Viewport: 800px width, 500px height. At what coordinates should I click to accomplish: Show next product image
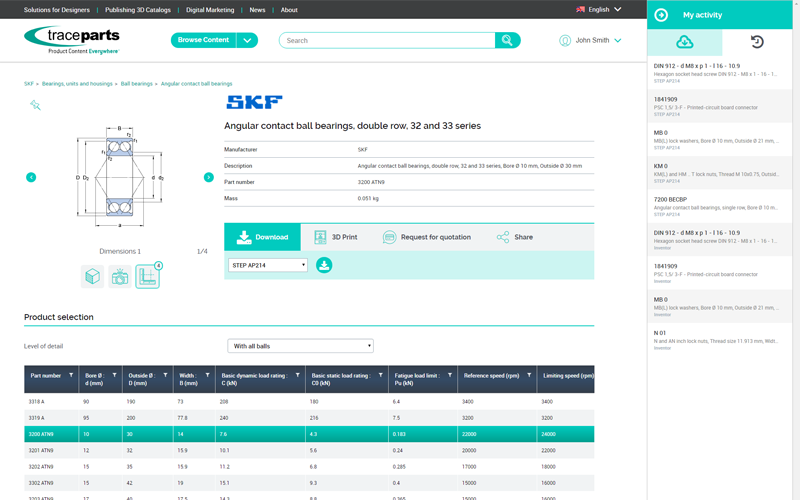click(208, 177)
